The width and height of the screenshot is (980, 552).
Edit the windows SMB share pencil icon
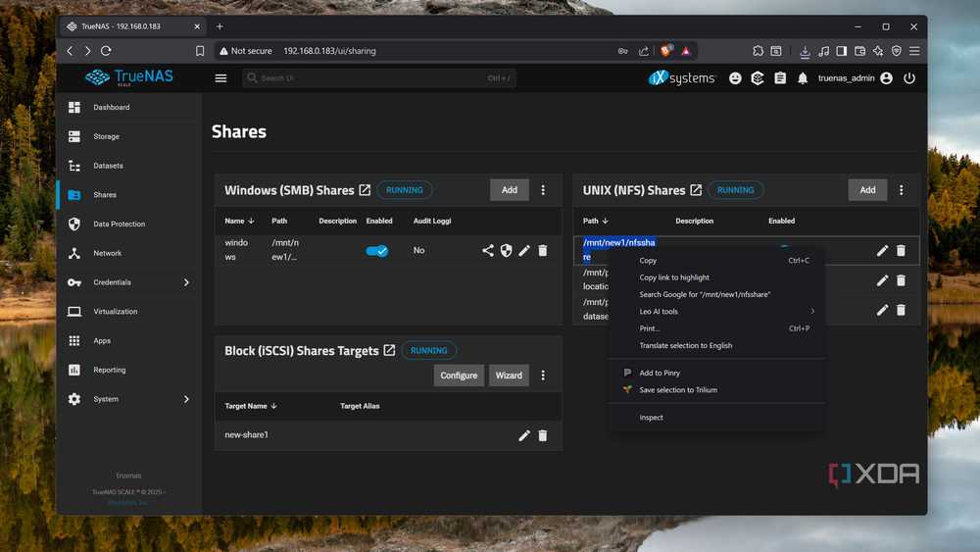pyautogui.click(x=524, y=251)
